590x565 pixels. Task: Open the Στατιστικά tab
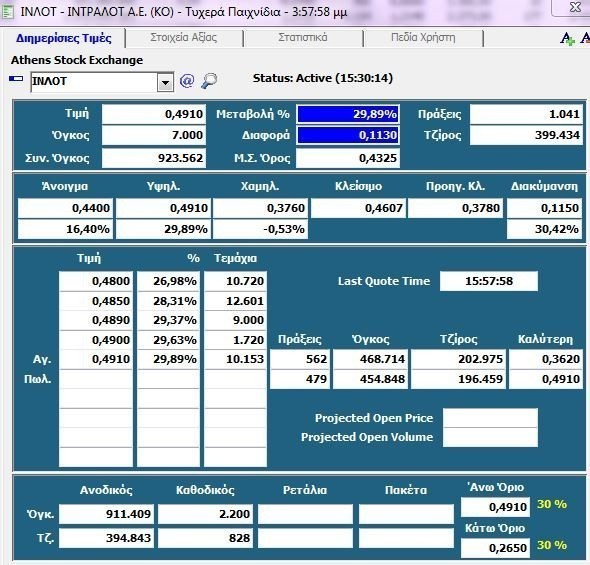point(303,38)
